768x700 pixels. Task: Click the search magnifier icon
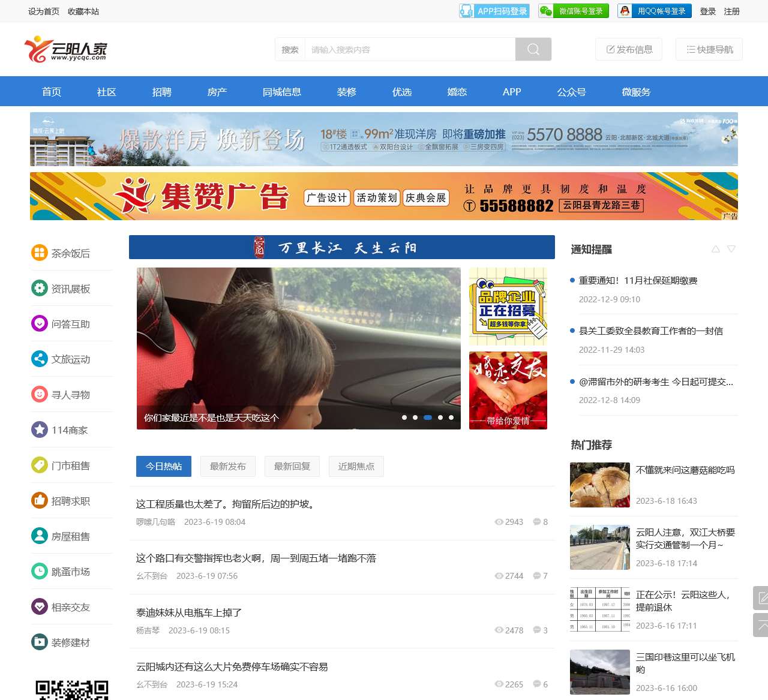pos(533,49)
